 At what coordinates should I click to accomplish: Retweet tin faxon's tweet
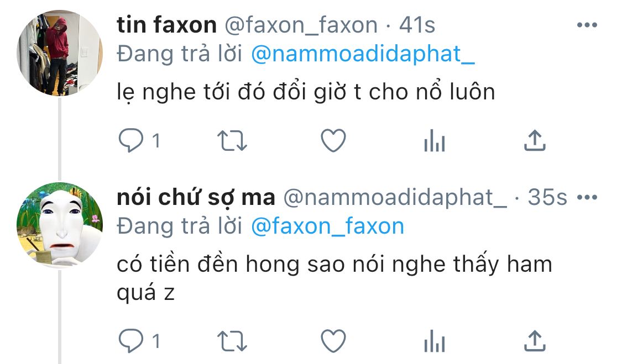pyautogui.click(x=232, y=141)
